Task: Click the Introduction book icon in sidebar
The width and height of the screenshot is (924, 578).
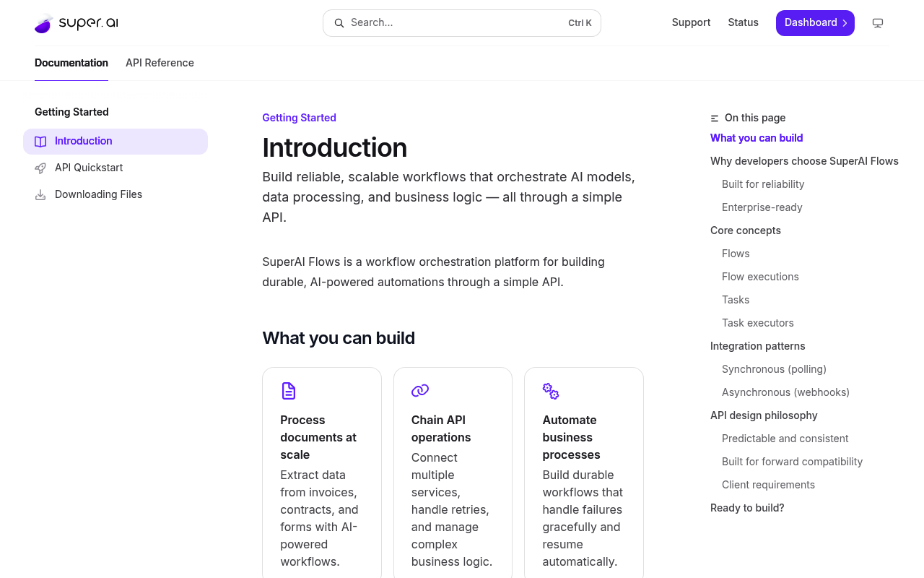Action: pyautogui.click(x=40, y=142)
